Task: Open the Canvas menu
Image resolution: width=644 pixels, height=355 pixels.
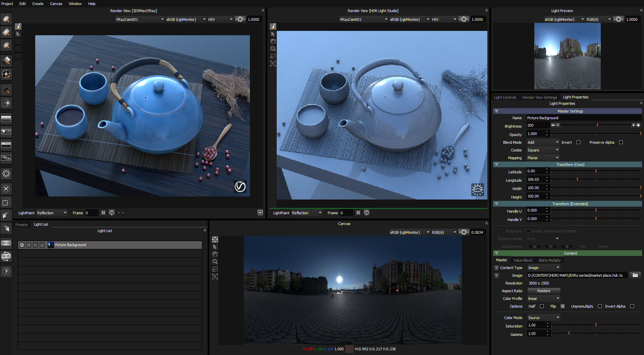Action: point(56,4)
